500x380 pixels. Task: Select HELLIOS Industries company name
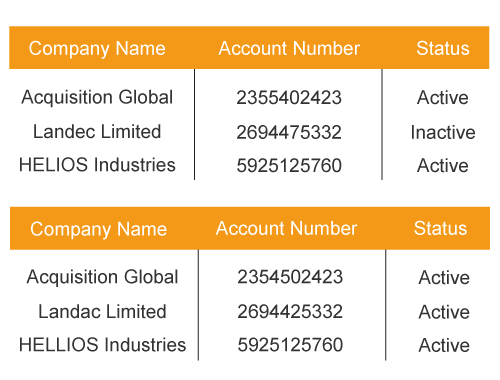(102, 344)
